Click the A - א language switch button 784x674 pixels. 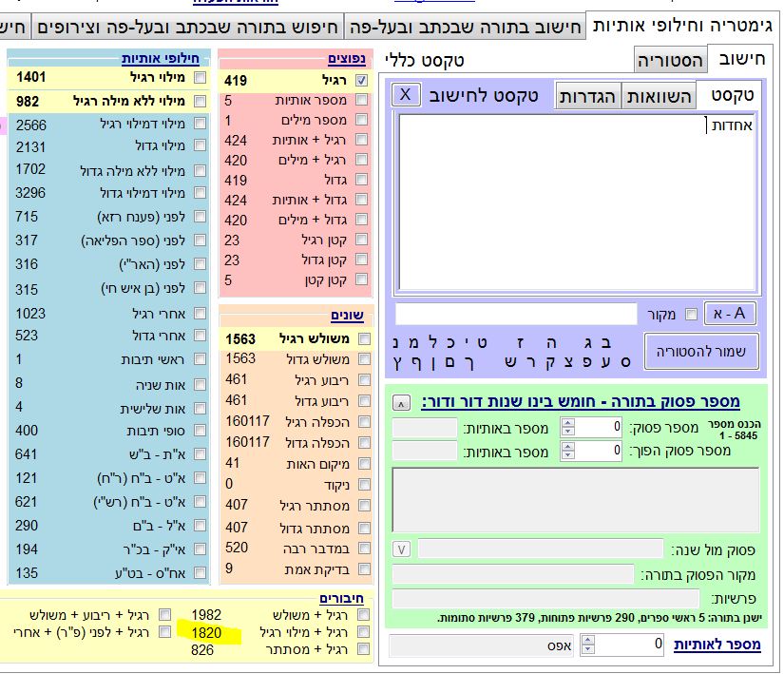tap(730, 314)
